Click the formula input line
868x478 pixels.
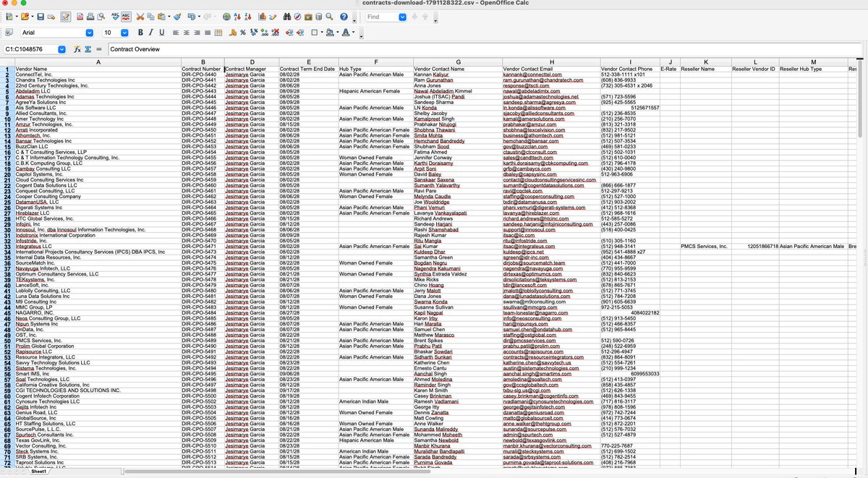[x=487, y=49]
